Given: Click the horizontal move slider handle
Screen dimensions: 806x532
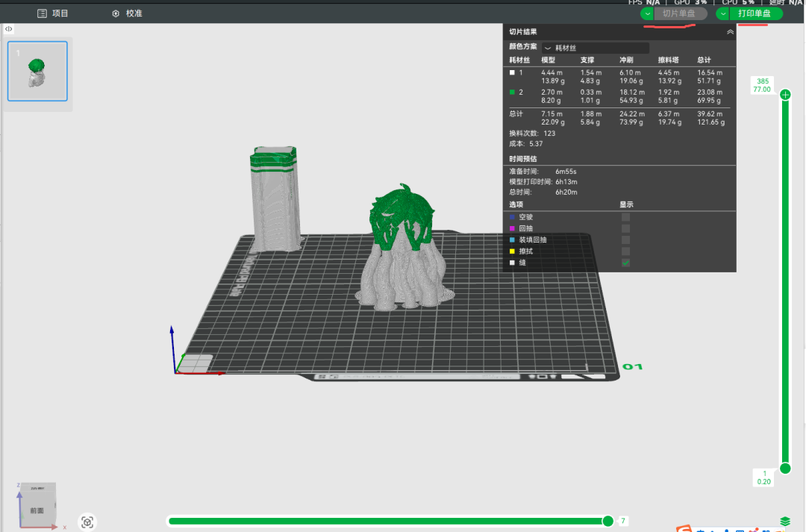Looking at the screenshot, I should coord(607,522).
